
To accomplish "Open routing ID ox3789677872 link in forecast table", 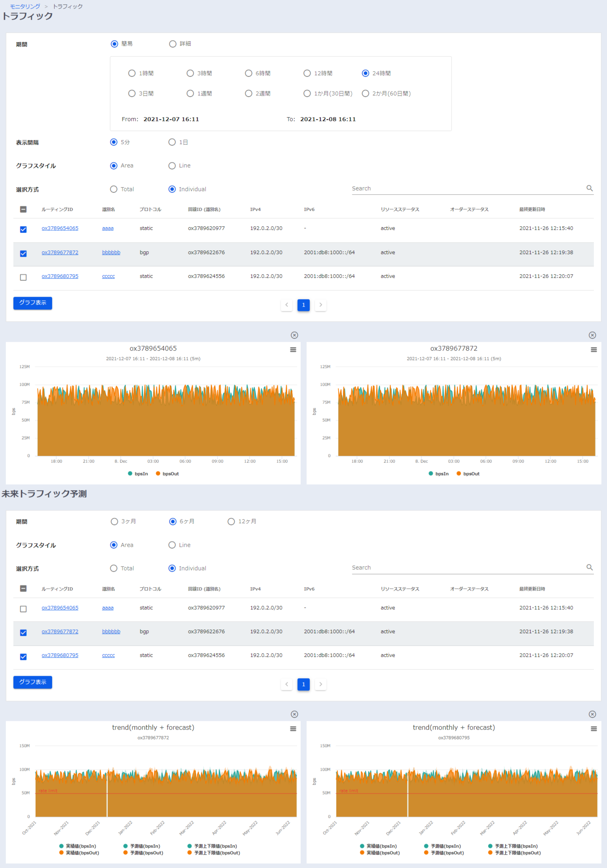I will tap(60, 631).
